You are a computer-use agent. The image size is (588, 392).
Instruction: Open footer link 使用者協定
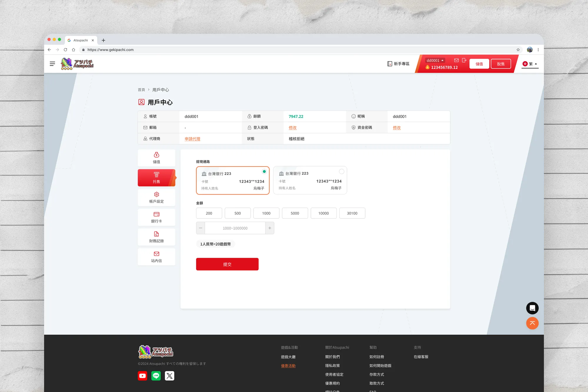tap(334, 374)
